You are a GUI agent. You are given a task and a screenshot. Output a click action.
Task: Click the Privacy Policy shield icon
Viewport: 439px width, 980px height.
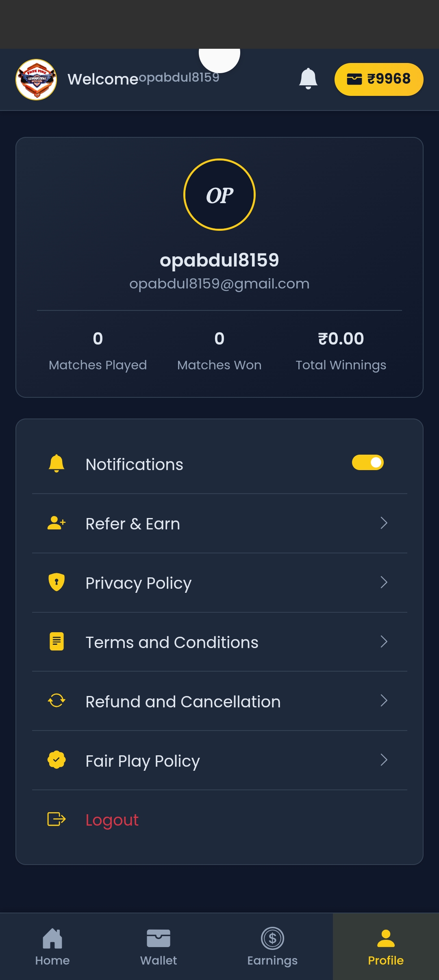coord(57,582)
